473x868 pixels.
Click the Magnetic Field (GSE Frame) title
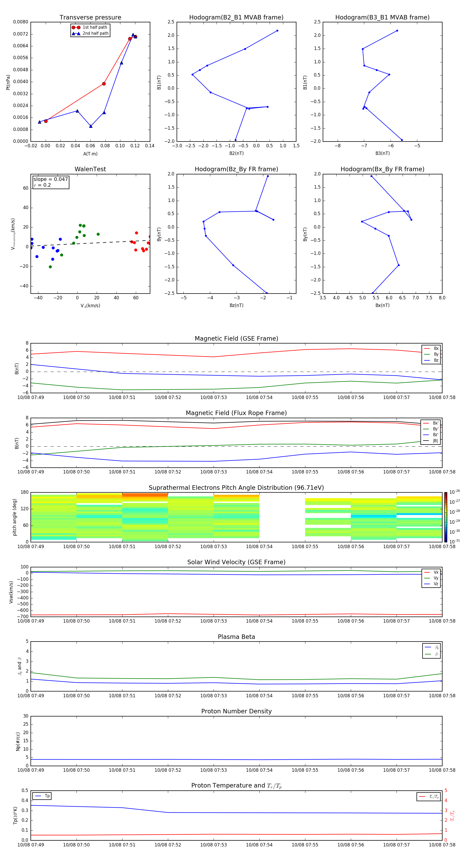tap(236, 338)
